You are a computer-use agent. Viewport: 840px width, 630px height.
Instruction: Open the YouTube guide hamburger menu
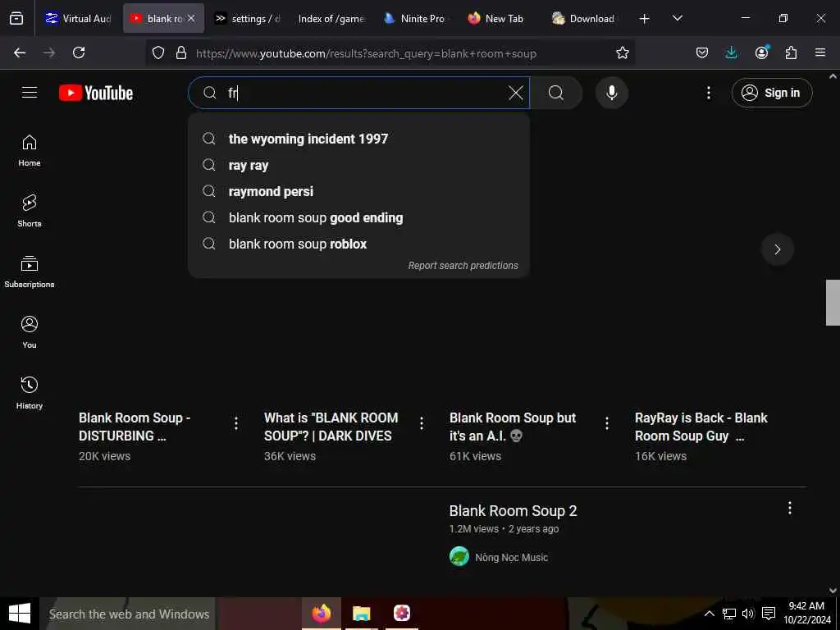30,93
